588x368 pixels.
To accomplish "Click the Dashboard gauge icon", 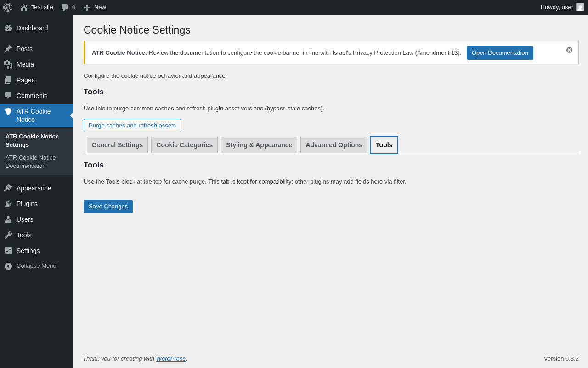I will pos(8,28).
